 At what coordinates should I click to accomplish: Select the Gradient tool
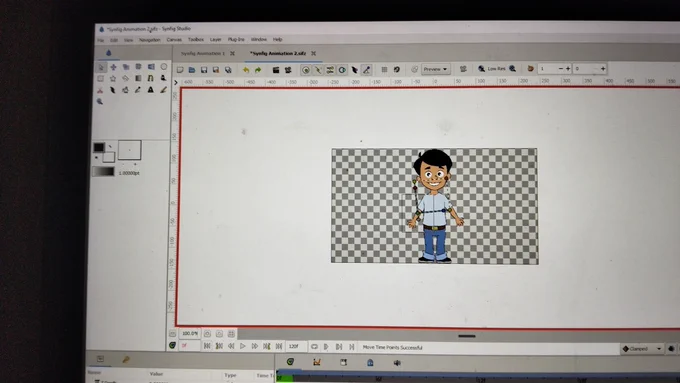tap(138, 78)
